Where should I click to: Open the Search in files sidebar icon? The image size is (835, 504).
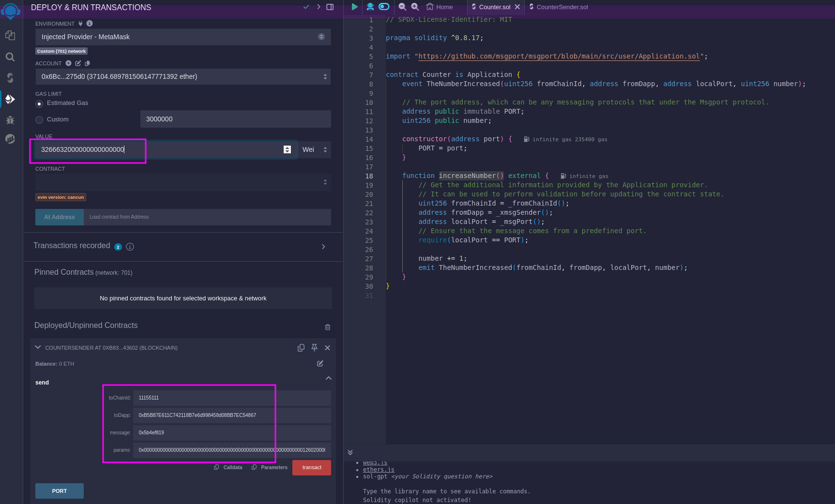click(10, 57)
